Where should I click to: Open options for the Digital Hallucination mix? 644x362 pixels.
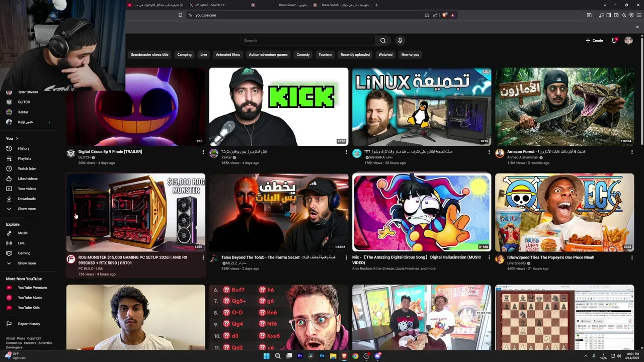[x=489, y=257]
